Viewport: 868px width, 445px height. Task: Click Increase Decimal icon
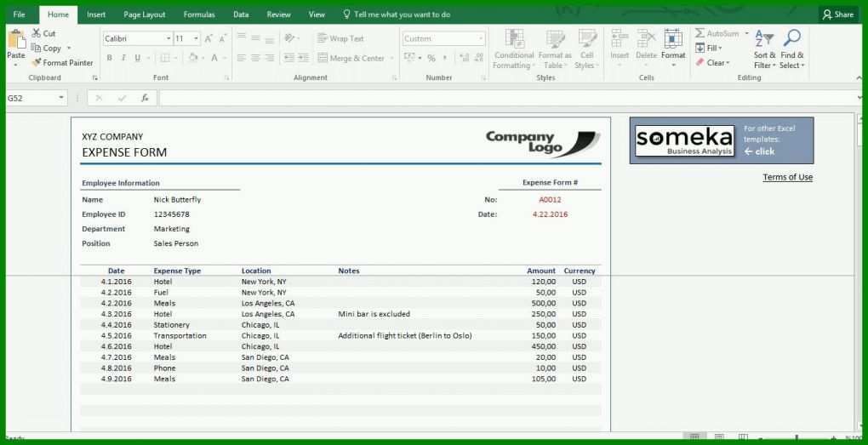tap(465, 58)
